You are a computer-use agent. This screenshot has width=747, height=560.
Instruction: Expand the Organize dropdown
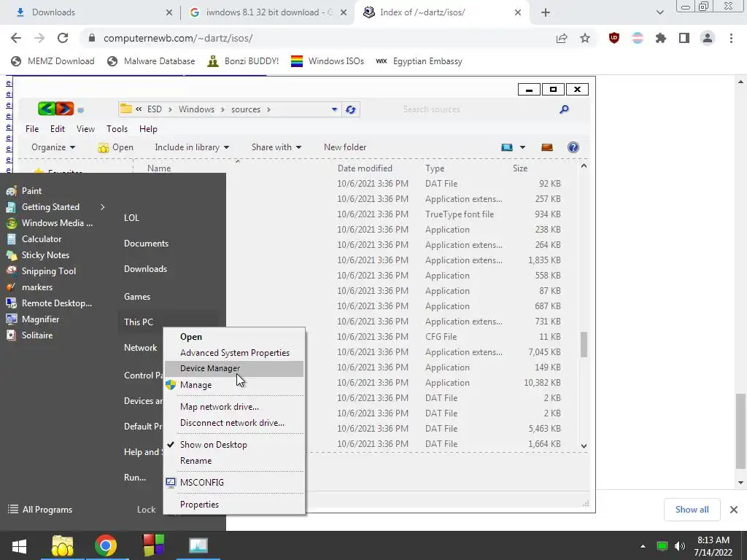[x=53, y=147]
